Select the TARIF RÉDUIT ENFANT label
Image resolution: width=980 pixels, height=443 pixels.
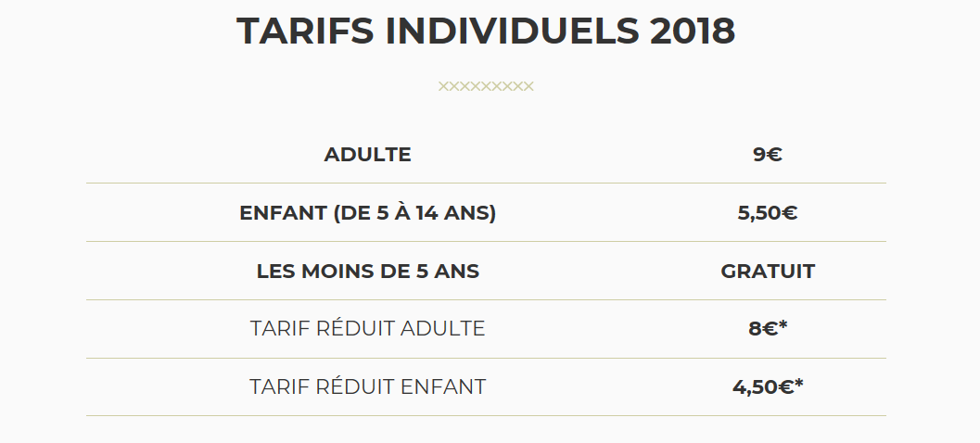(x=367, y=386)
